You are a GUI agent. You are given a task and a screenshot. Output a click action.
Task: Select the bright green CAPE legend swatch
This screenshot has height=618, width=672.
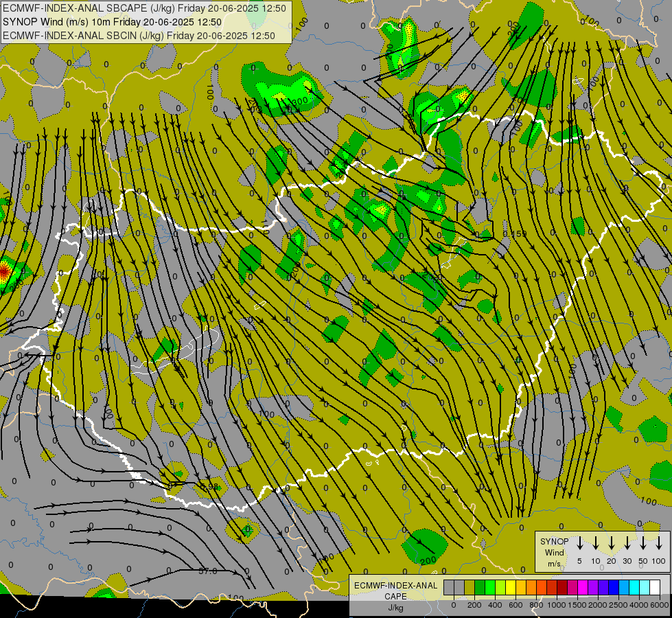pyautogui.click(x=490, y=587)
